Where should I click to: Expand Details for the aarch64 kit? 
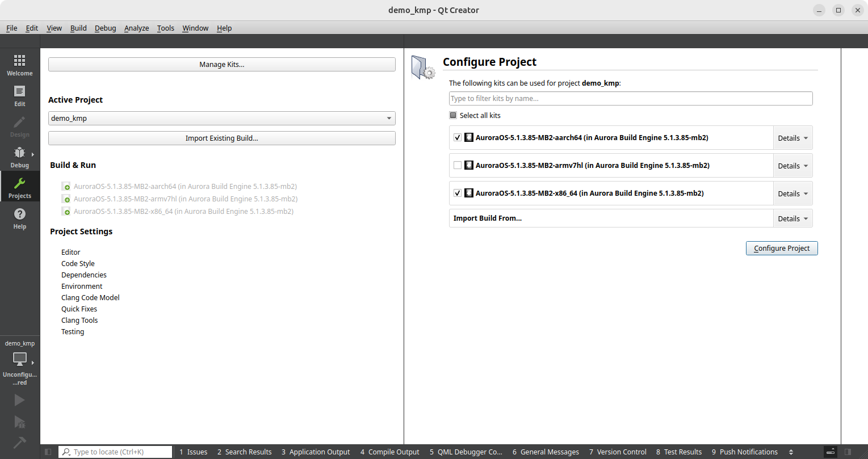click(x=792, y=138)
